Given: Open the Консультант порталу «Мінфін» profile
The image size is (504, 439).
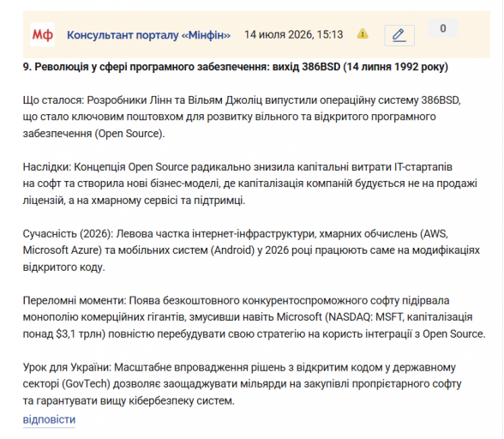Looking at the screenshot, I should [148, 35].
